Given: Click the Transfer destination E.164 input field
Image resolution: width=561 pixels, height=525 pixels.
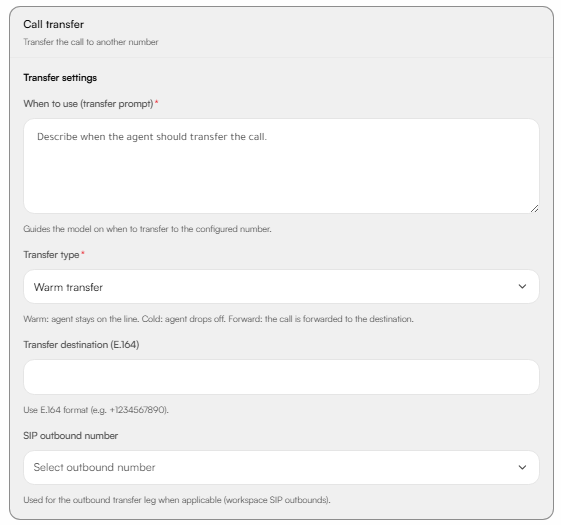Looking at the screenshot, I should pos(281,377).
